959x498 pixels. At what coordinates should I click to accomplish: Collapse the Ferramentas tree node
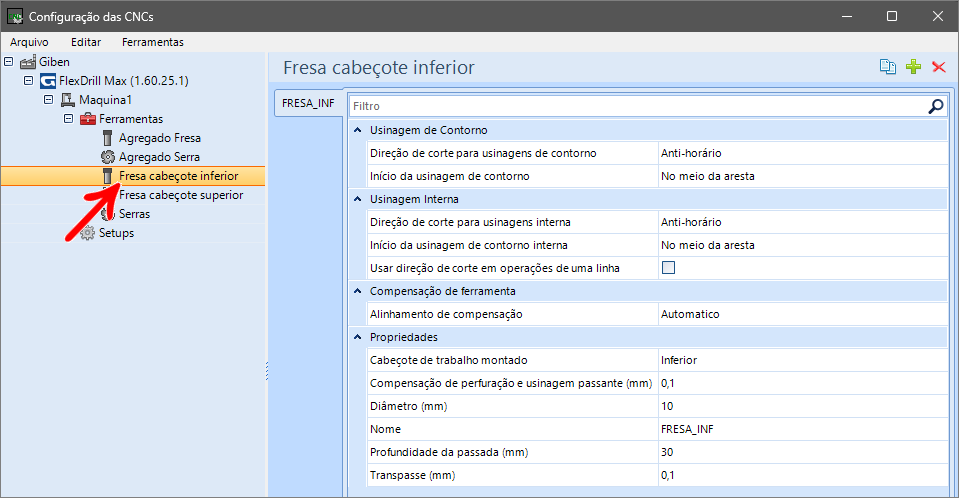tap(68, 118)
